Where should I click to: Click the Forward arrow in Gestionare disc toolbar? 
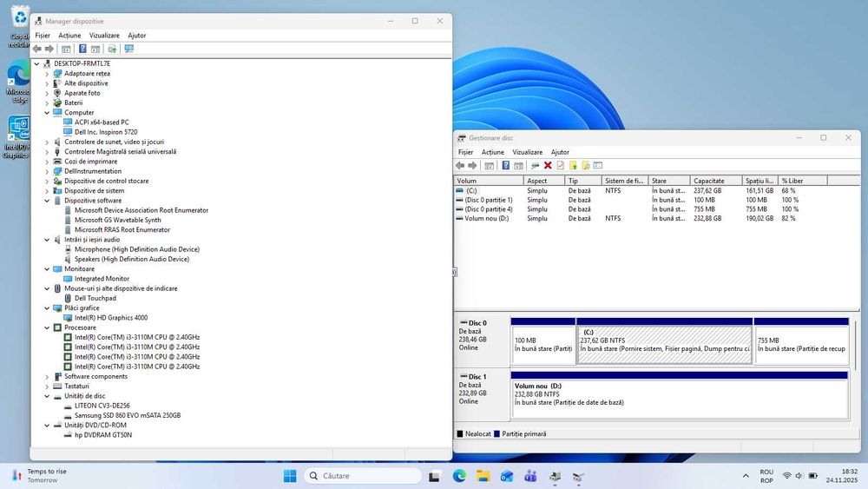click(x=472, y=166)
